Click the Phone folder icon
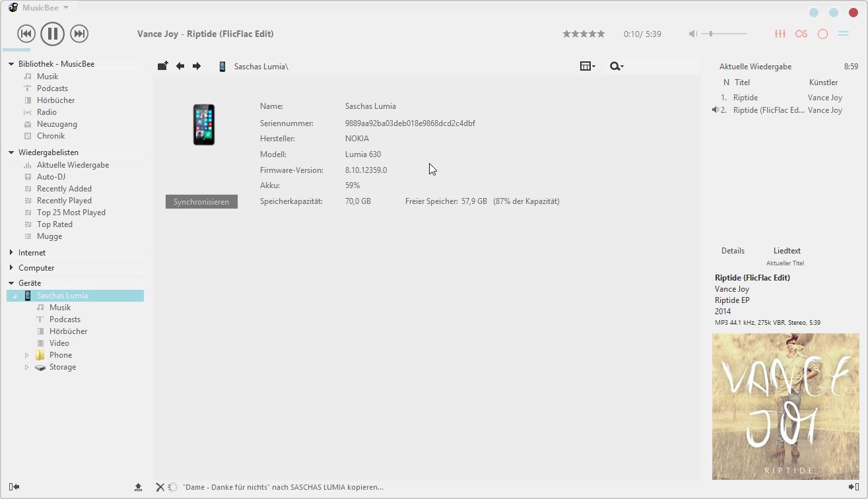Viewport: 868px width, 499px height. click(40, 355)
